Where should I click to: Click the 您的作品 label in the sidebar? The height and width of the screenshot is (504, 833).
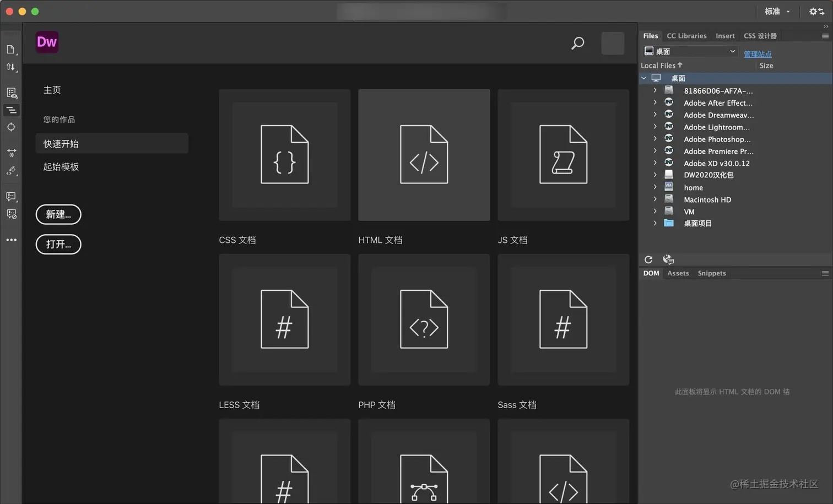59,120
